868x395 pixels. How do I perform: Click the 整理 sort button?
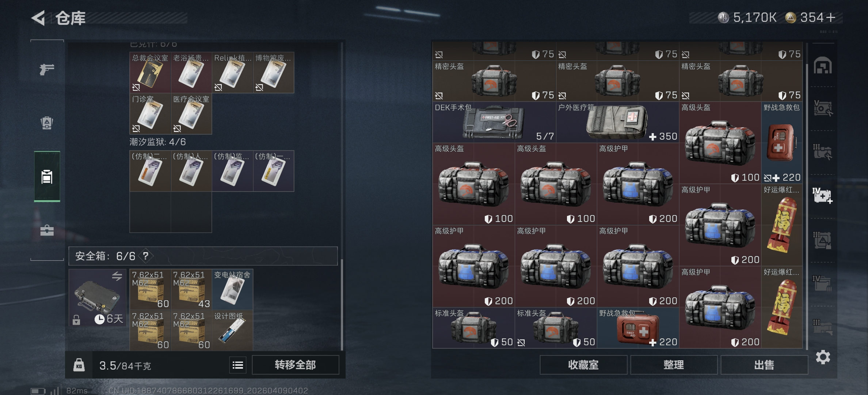point(674,365)
